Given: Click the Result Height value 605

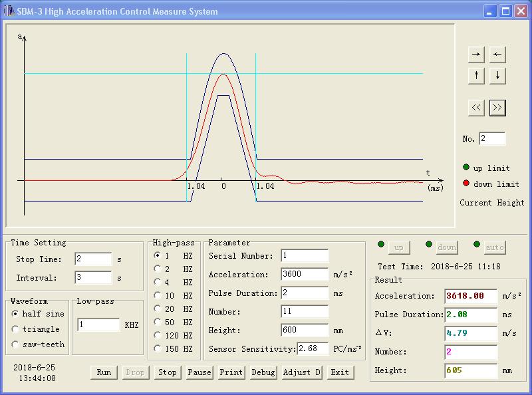Looking at the screenshot, I should [471, 370].
